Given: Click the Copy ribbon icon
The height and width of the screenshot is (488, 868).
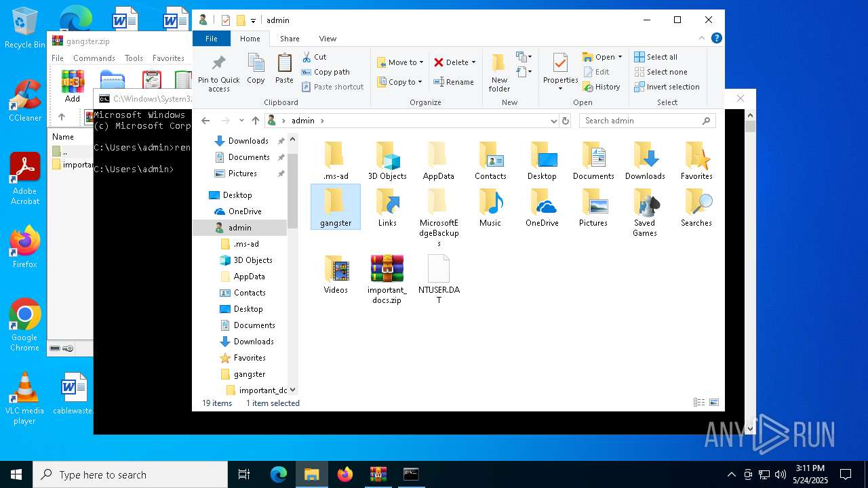Looking at the screenshot, I should pos(256,68).
